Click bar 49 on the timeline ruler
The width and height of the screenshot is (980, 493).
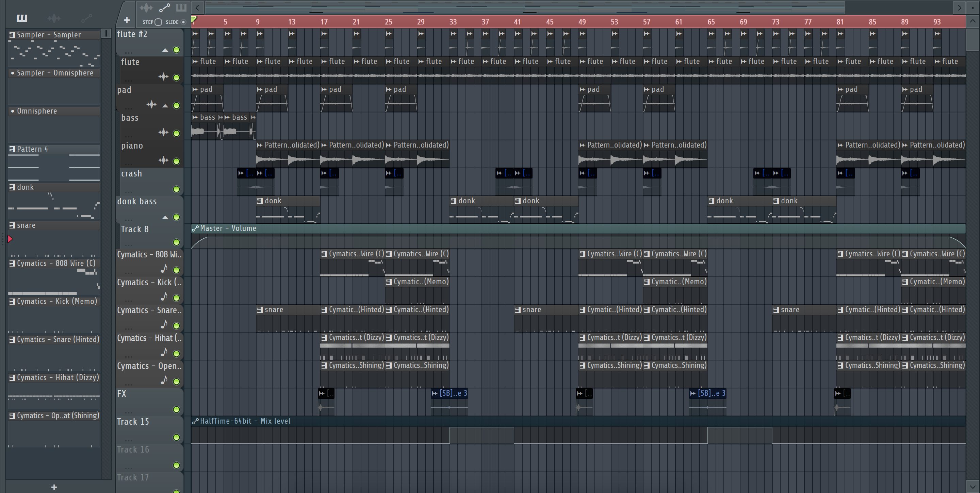tap(582, 22)
